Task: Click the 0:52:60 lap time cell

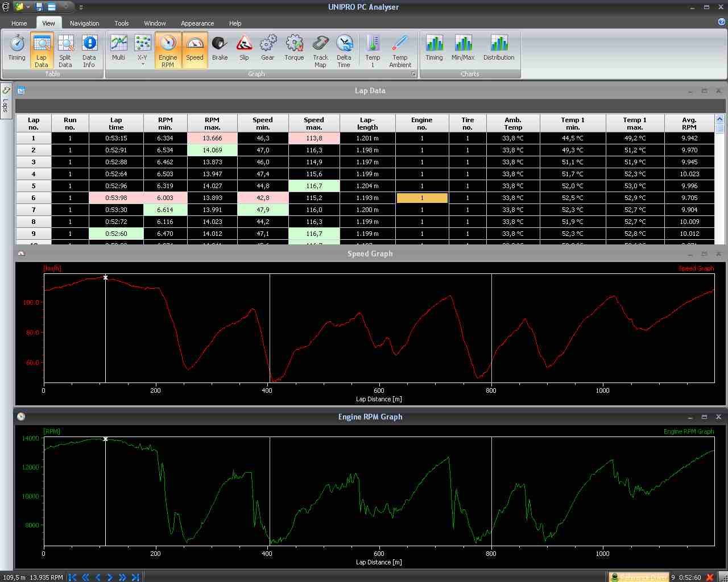Action: point(116,234)
